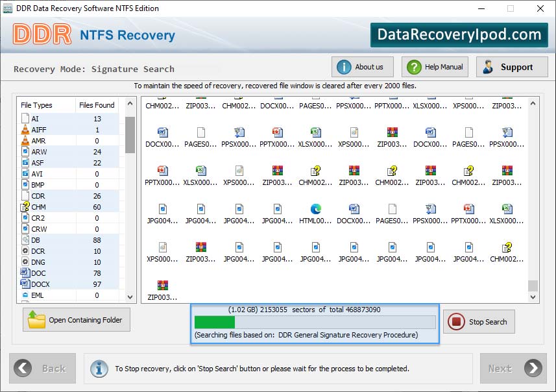
Task: Click the count 13 in the AI row
Action: click(97, 119)
